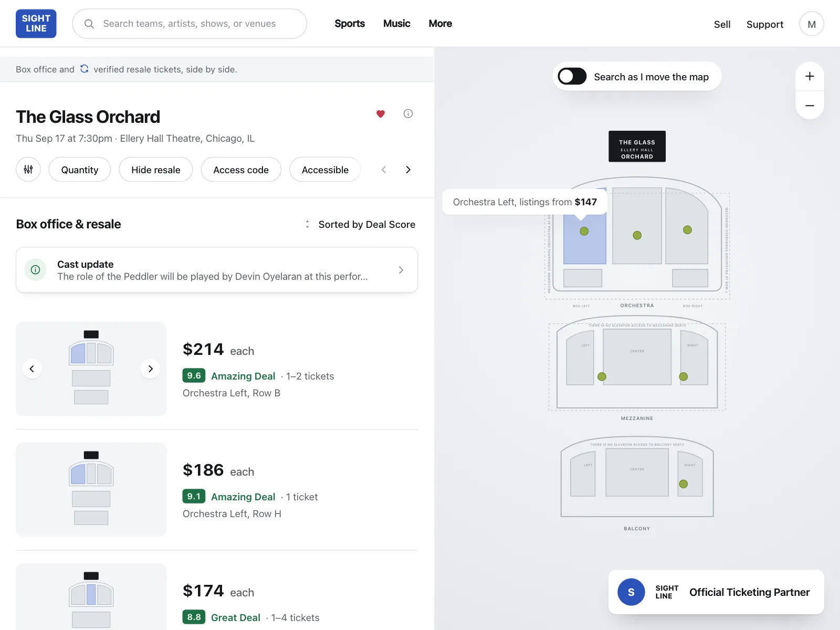
Task: Click the magnifier icon in the search bar
Action: [x=89, y=24]
